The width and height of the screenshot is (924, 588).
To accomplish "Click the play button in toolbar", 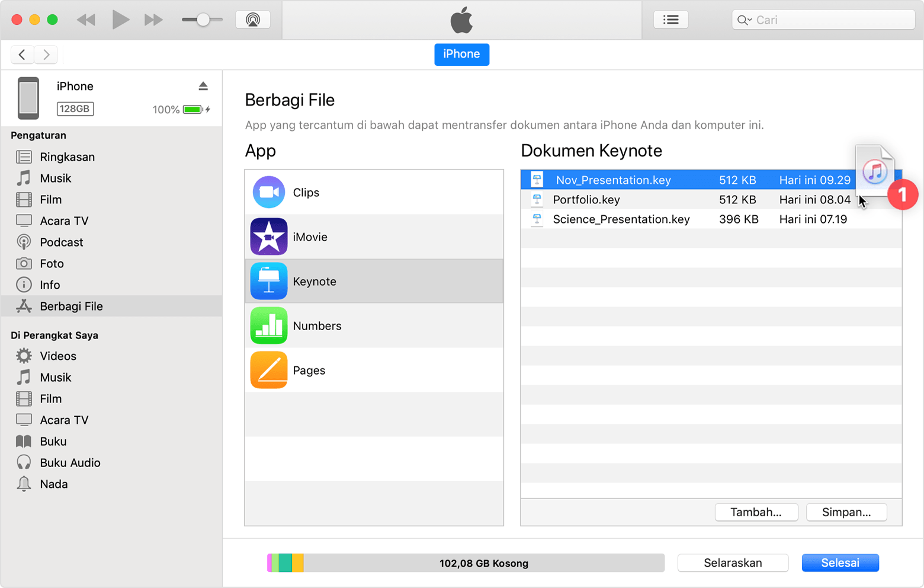I will (x=121, y=20).
